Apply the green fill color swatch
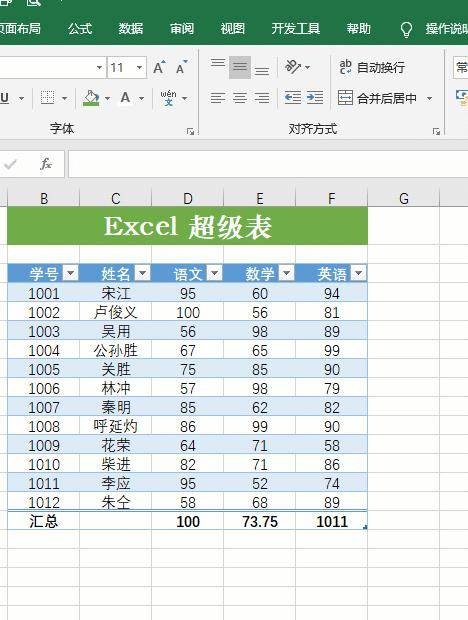The height and width of the screenshot is (620, 468). 91,98
